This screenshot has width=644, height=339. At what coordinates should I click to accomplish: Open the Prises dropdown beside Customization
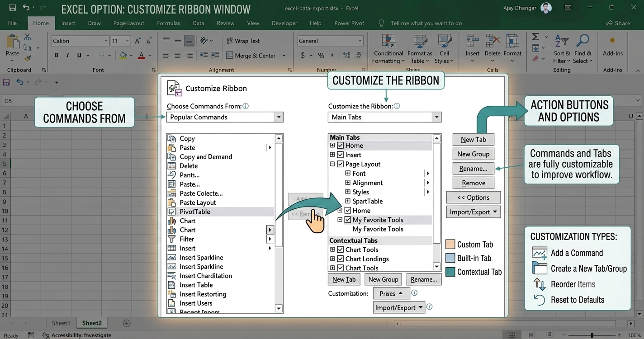point(391,293)
